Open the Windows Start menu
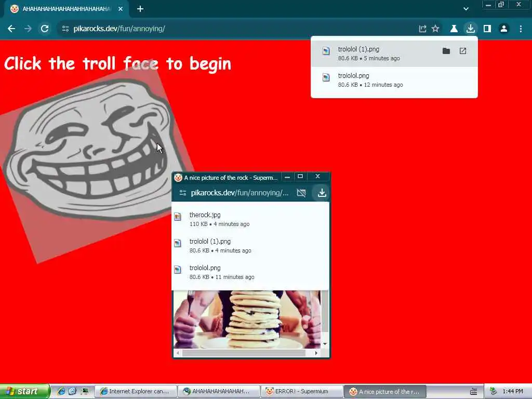The height and width of the screenshot is (399, 532). (25, 391)
